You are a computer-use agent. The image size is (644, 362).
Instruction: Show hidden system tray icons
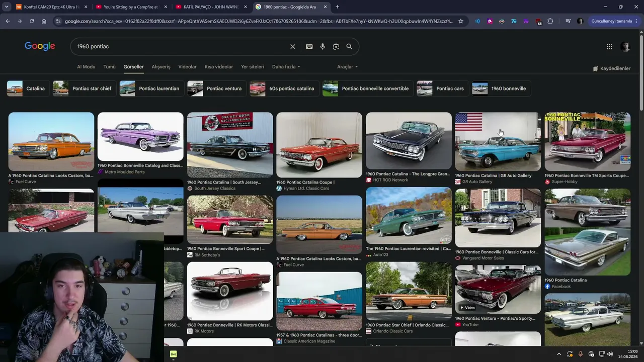coord(558,354)
